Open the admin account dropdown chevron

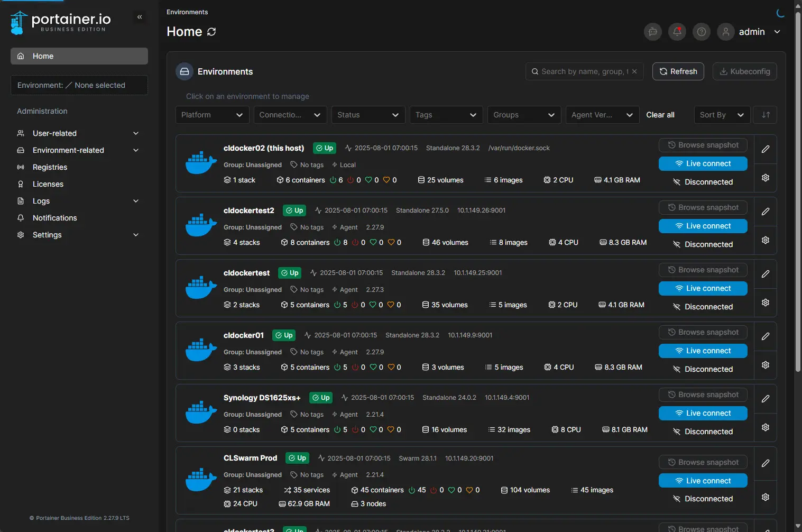[x=777, y=32]
